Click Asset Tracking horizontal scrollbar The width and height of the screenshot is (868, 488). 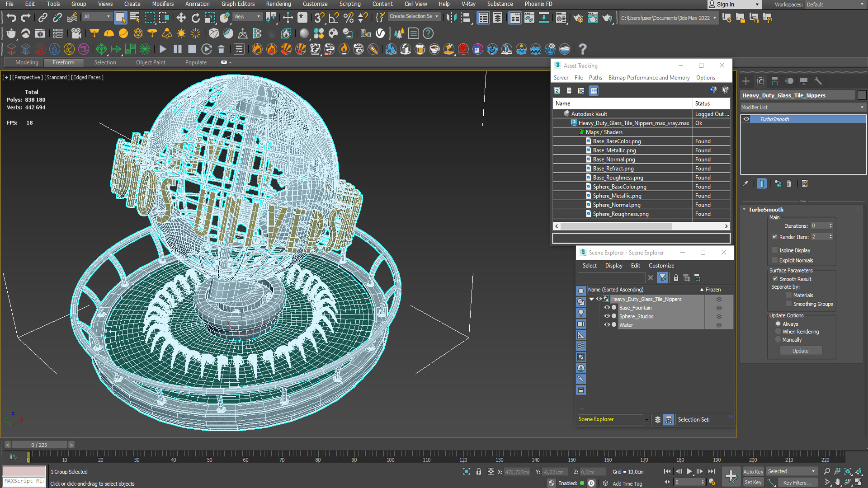point(615,226)
